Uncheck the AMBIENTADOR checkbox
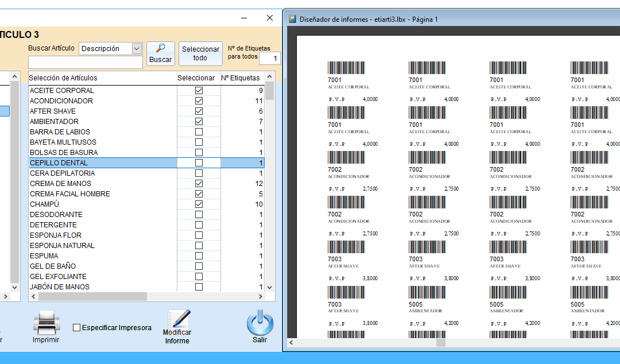Viewport: 620px width, 364px height. (x=199, y=122)
